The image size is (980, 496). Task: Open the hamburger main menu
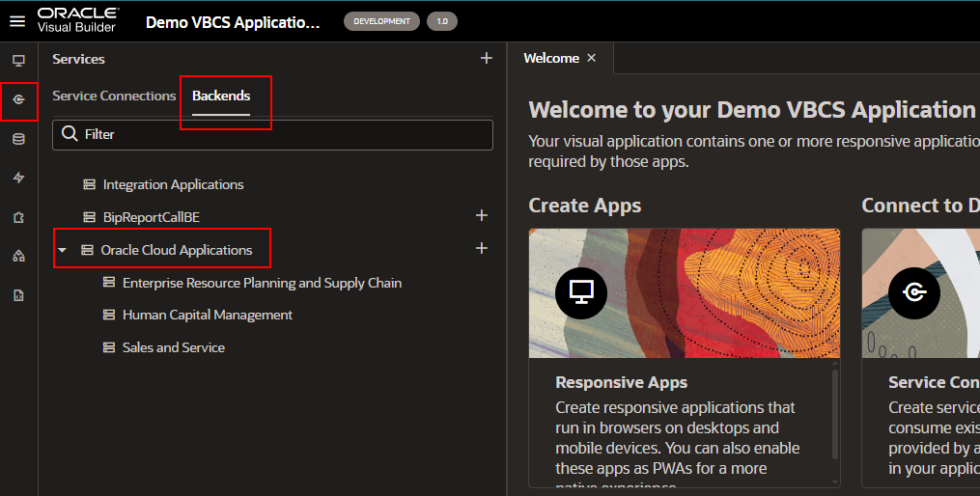click(17, 21)
